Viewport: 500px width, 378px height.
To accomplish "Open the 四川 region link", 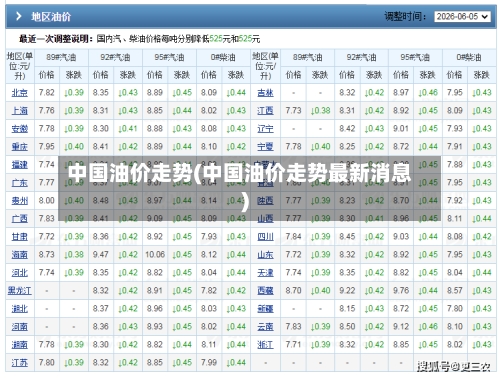I will tap(265, 237).
